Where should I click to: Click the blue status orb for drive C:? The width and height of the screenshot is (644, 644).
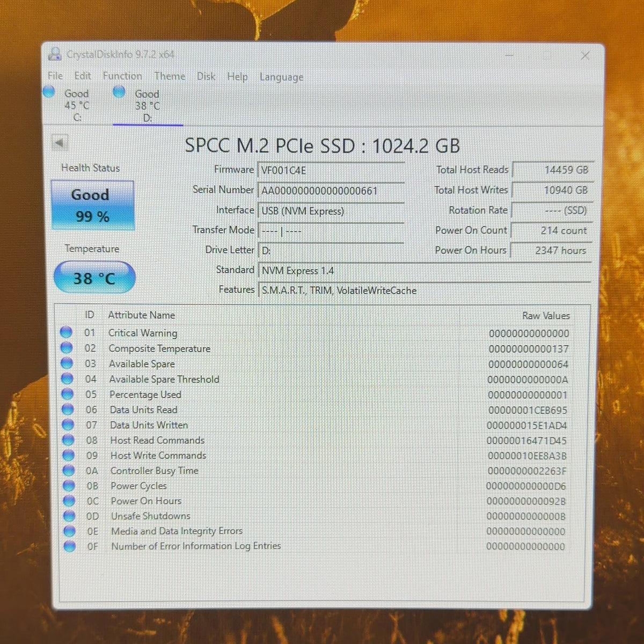(49, 92)
